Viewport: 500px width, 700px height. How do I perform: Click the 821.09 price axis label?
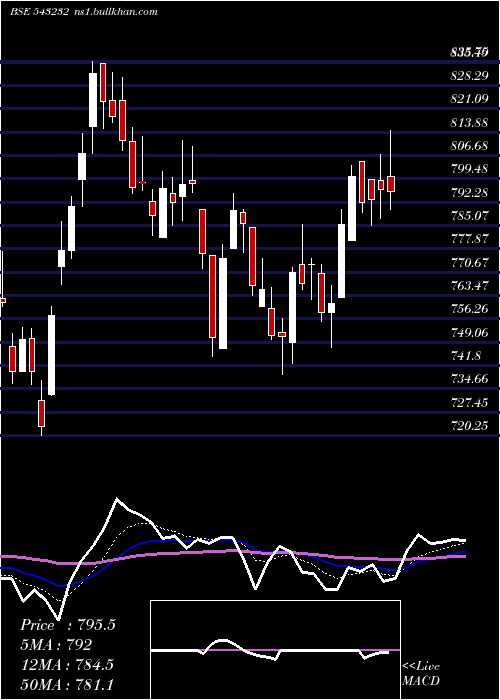(x=469, y=99)
